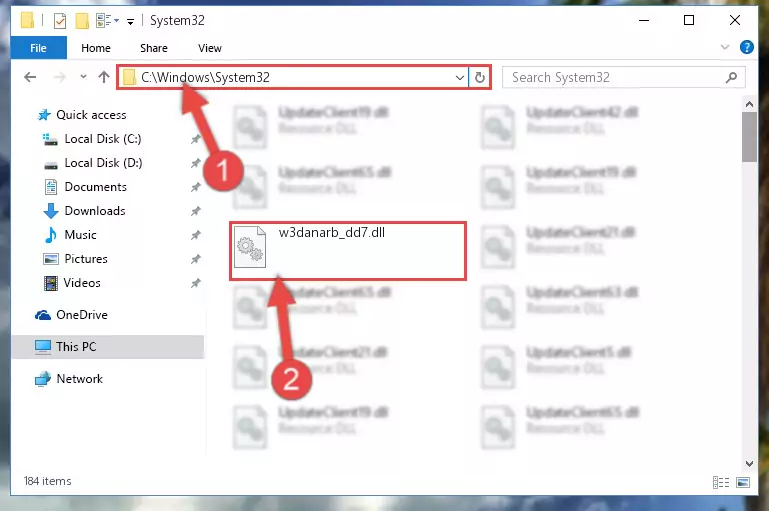
Task: Open the recent locations dropdown arrow
Action: [x=83, y=77]
